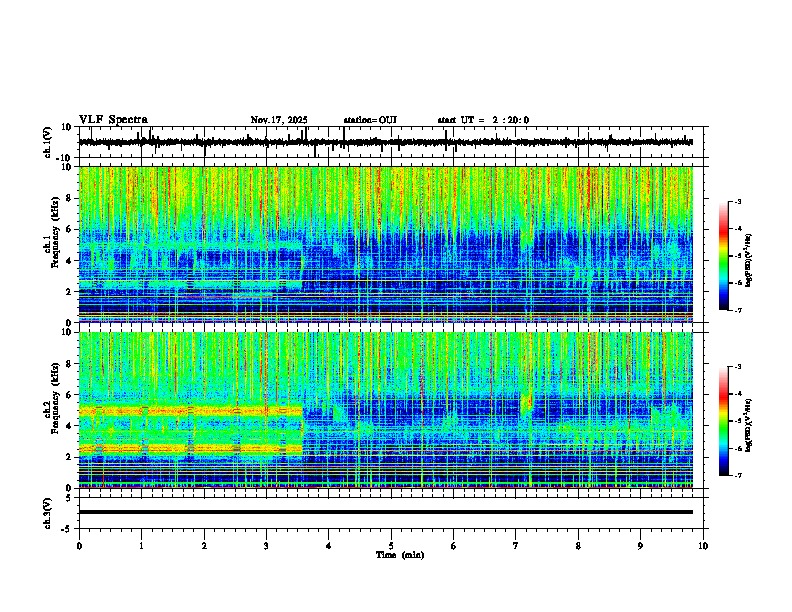Image resolution: width=792 pixels, height=612 pixels.
Task: Click the "Time (min)" x-axis label
Action: (x=400, y=555)
